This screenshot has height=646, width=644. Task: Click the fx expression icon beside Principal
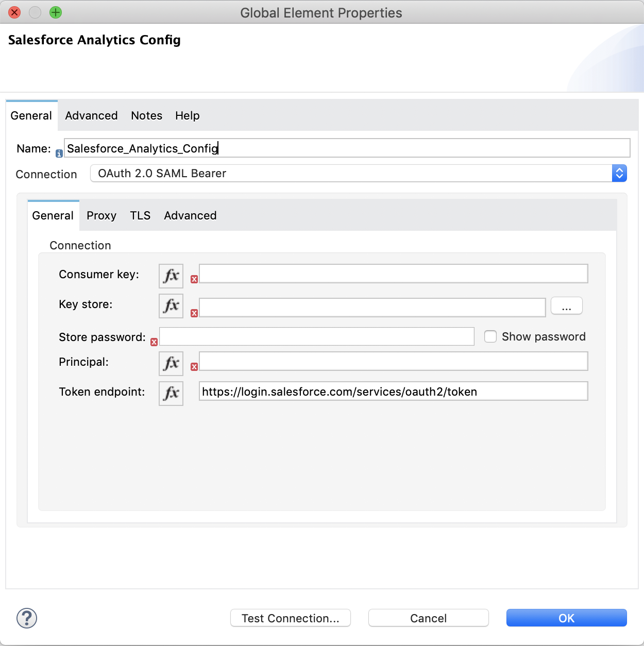coord(171,363)
